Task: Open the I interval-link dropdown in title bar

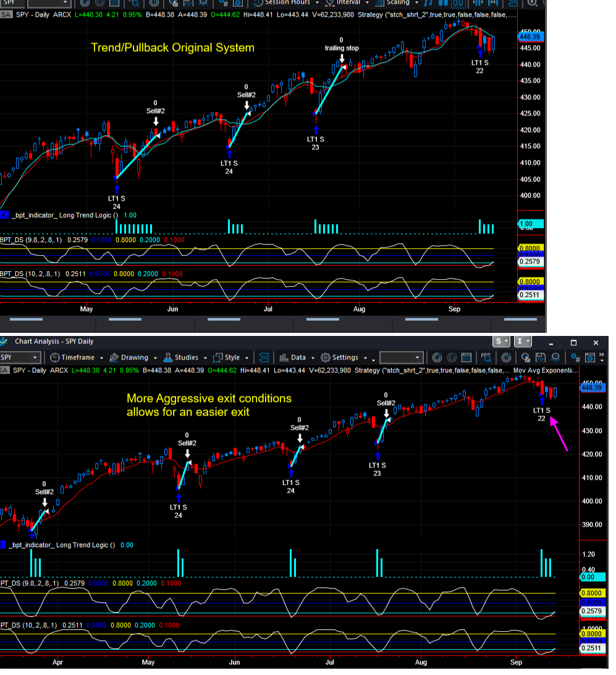Action: tap(523, 342)
